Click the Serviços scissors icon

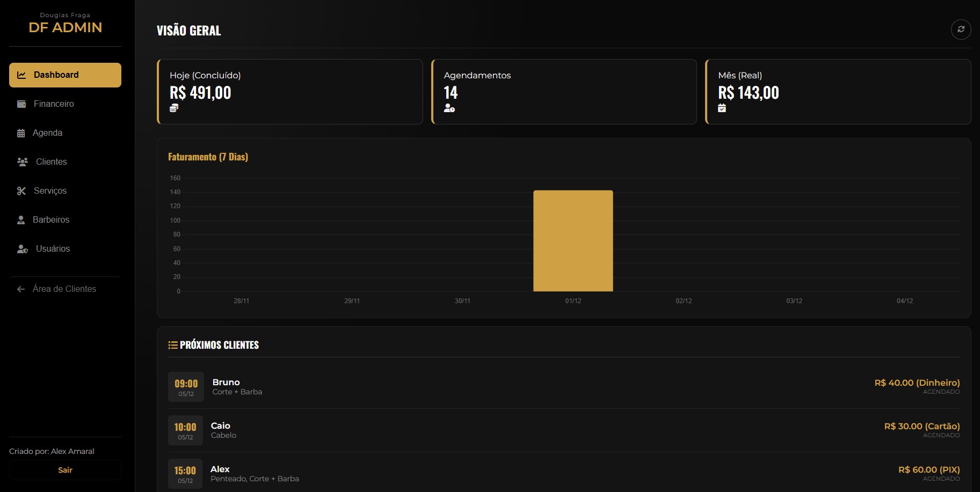tap(21, 191)
